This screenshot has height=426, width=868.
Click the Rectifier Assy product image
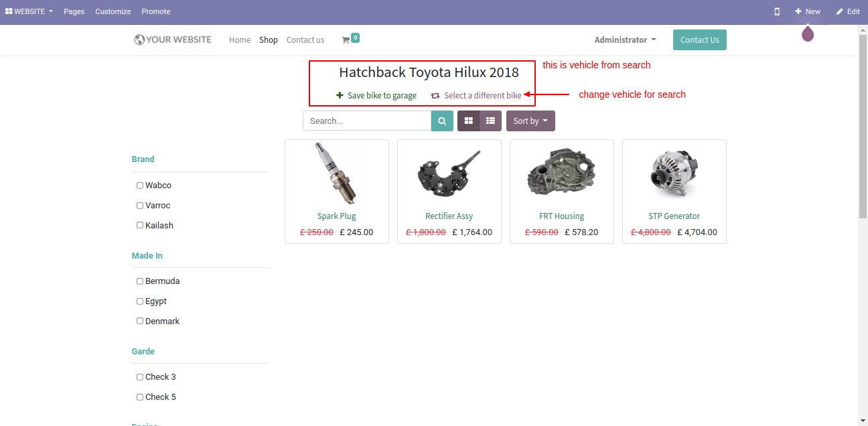(449, 174)
